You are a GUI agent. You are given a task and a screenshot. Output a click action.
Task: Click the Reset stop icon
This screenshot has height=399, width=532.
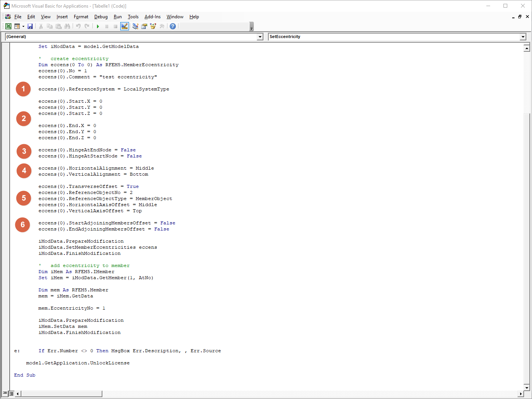pyautogui.click(x=115, y=26)
